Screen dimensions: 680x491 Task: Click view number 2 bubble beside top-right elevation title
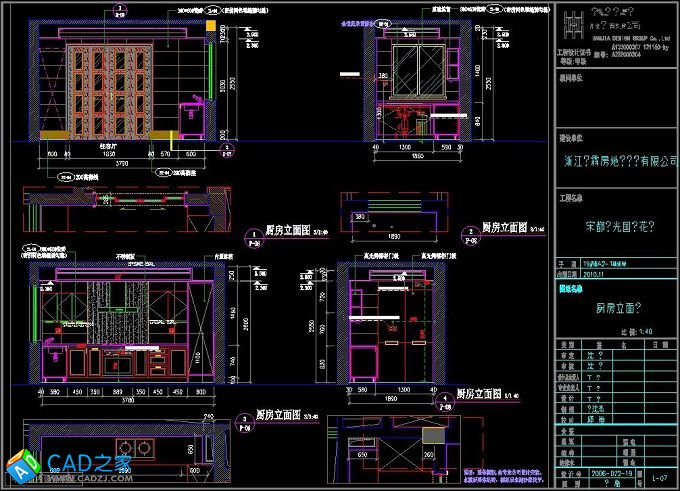(x=471, y=235)
